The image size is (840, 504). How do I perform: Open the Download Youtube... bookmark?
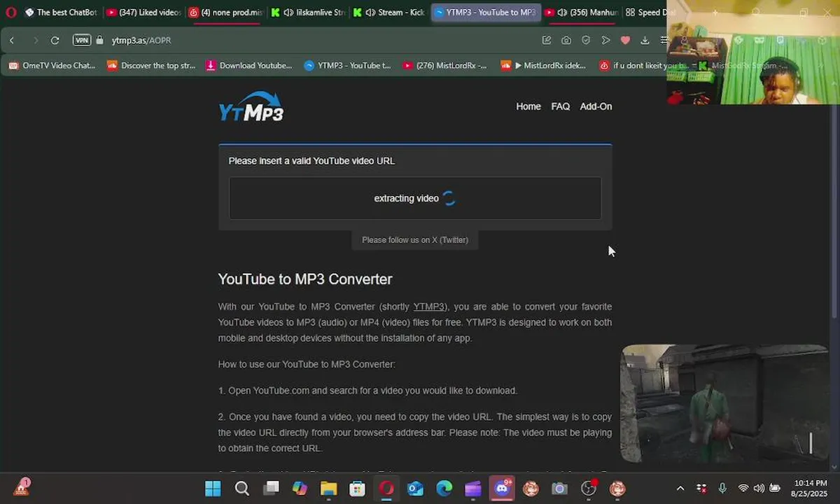click(x=249, y=65)
